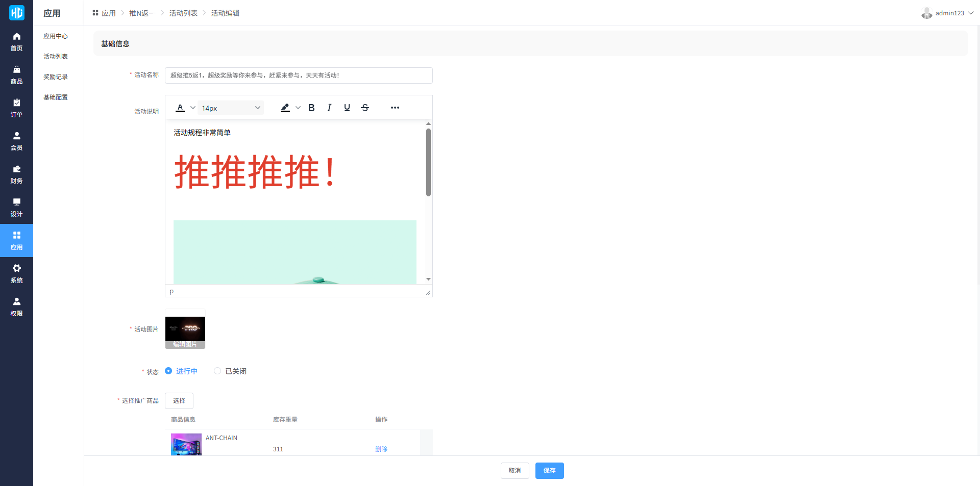Image resolution: width=980 pixels, height=486 pixels.
Task: Select the 已关闭 status radio button
Action: click(217, 371)
